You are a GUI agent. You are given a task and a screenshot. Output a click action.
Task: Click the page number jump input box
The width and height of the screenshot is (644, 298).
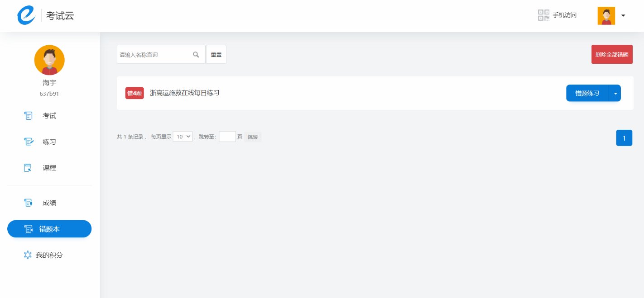point(227,137)
